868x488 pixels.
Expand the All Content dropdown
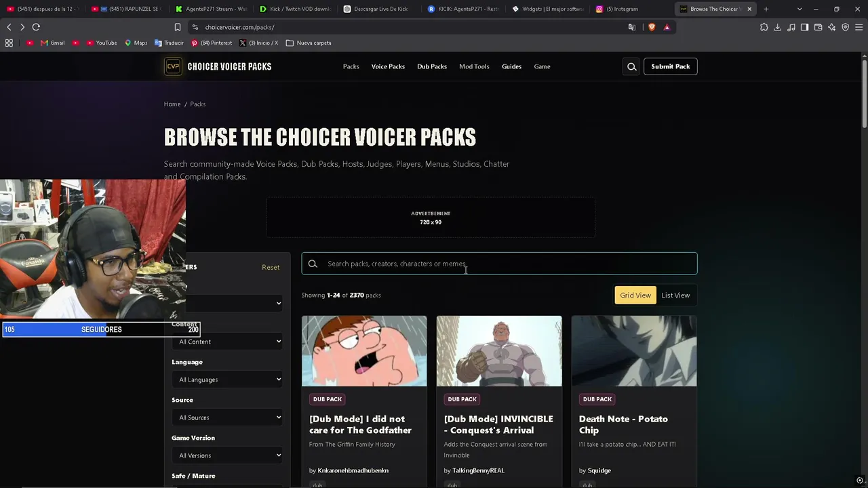[x=227, y=342]
